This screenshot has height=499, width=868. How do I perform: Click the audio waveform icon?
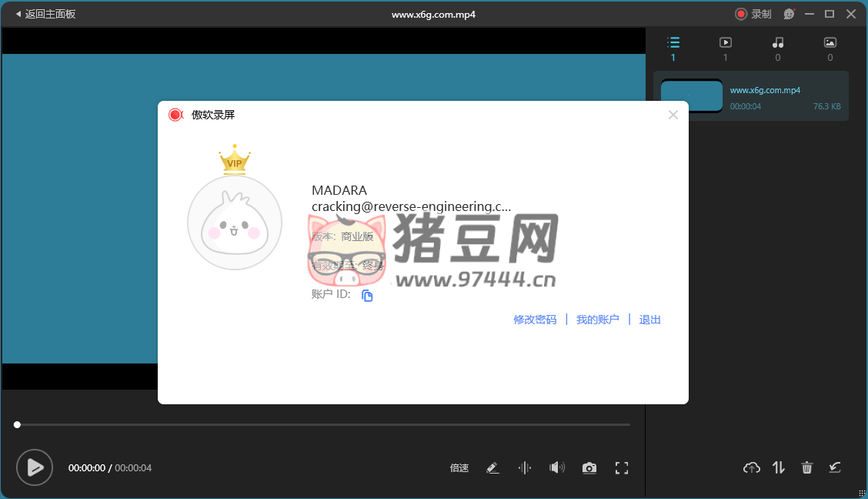point(525,467)
